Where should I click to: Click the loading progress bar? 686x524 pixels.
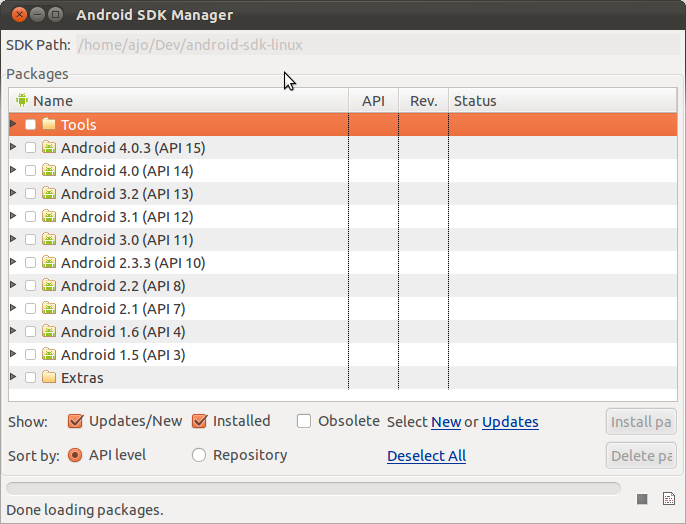tap(313, 488)
